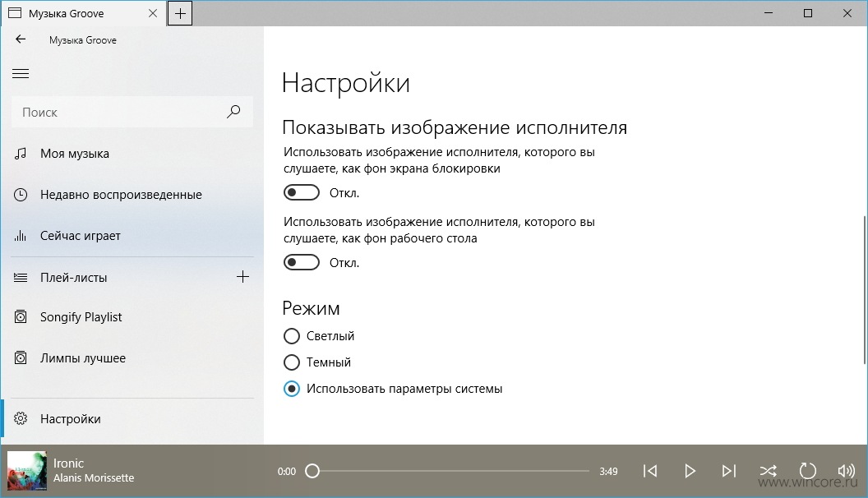Minimize the Groove window
Screen dimensions: 868x498
pyautogui.click(x=769, y=13)
